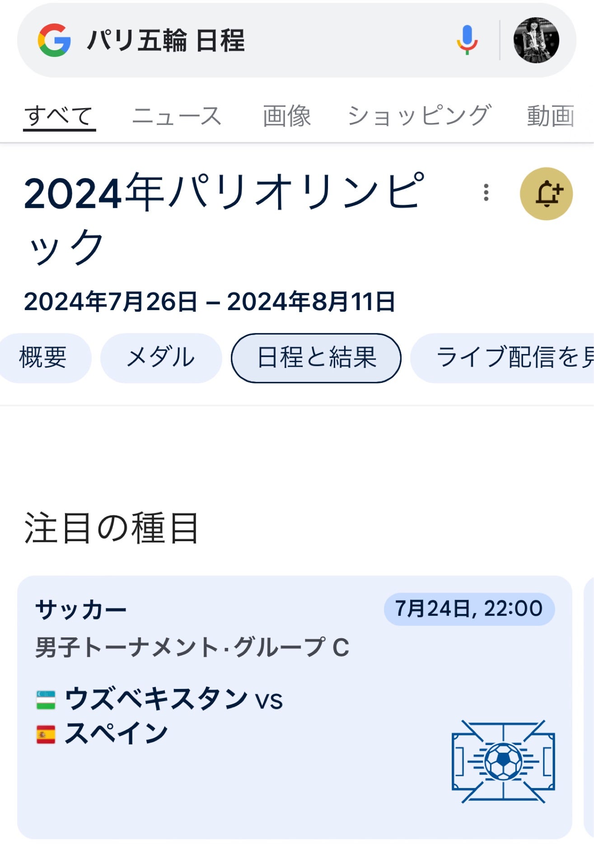Image resolution: width=594 pixels, height=868 pixels.
Task: Open the 画像 tab
Action: 287,116
